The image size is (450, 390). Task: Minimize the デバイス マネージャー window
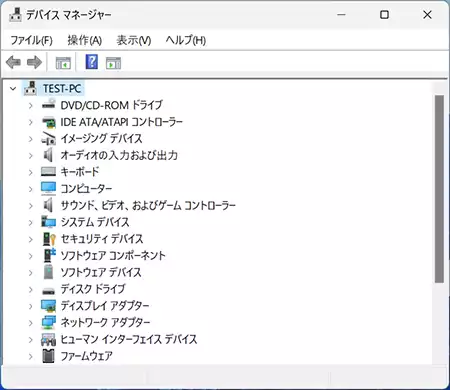[x=341, y=15]
